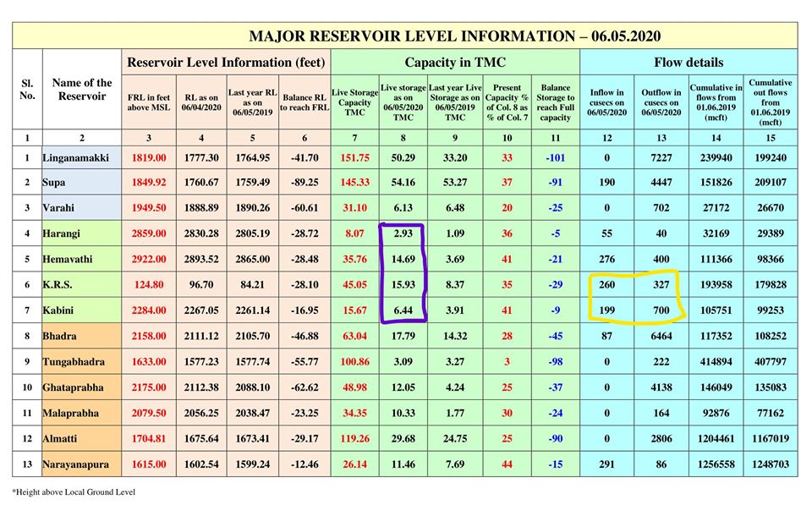The height and width of the screenshot is (505, 812).
Task: Select Tungabhadra's live storage capacity 100.86
Action: point(354,362)
